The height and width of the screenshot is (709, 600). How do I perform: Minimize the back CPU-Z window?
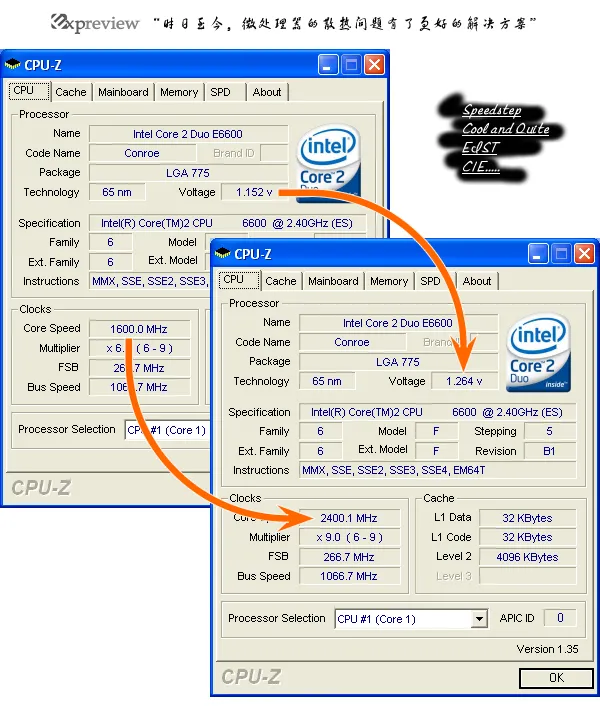(x=328, y=65)
